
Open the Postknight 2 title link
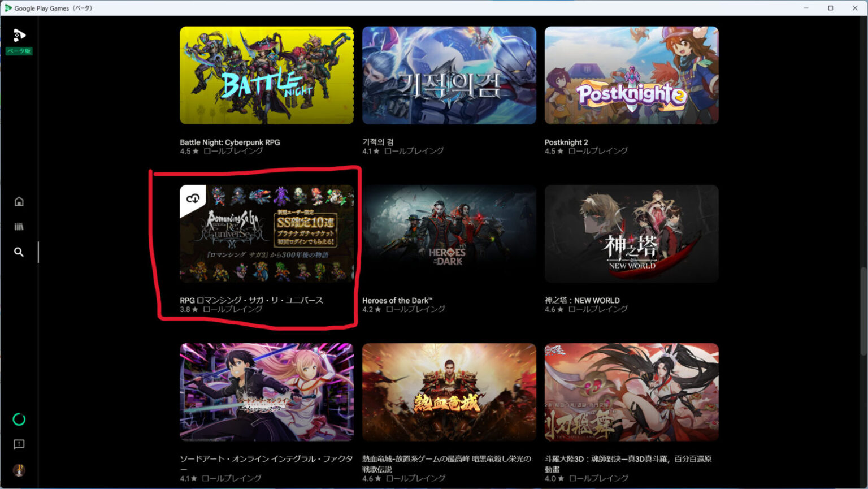(566, 142)
